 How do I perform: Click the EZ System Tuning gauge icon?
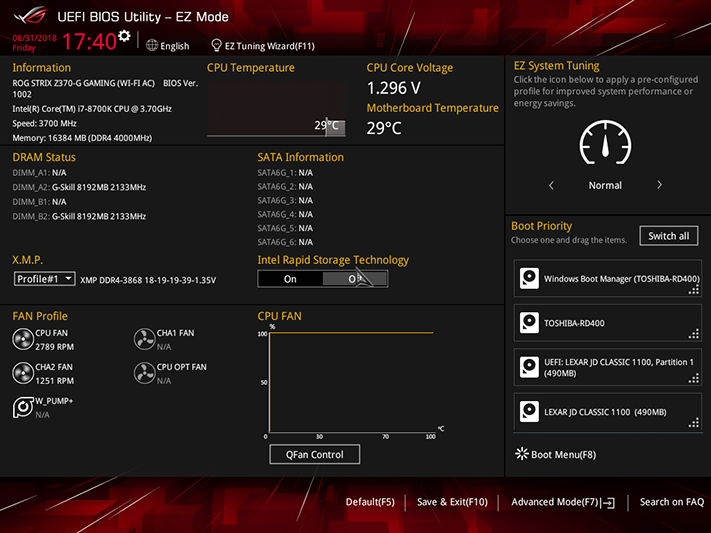click(605, 142)
